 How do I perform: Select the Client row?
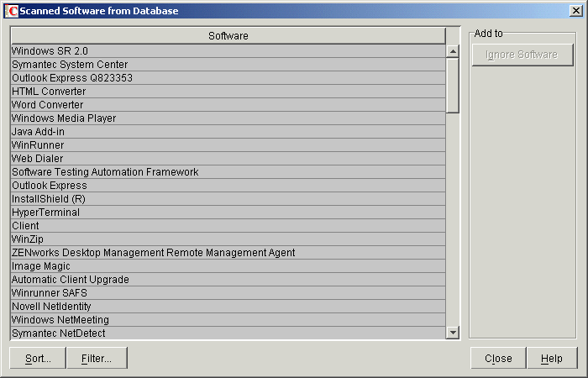coord(228,226)
